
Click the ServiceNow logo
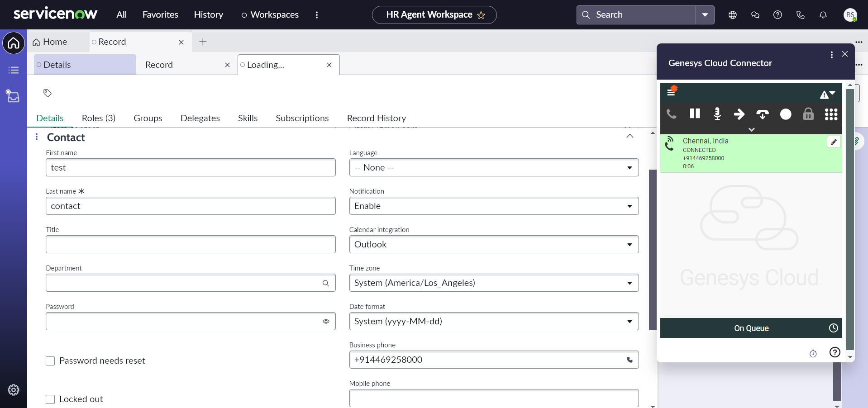(56, 14)
